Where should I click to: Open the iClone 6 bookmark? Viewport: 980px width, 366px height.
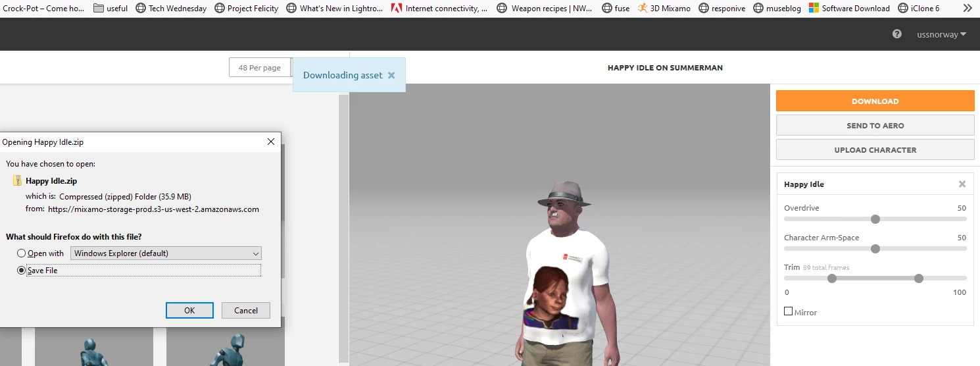[918, 9]
